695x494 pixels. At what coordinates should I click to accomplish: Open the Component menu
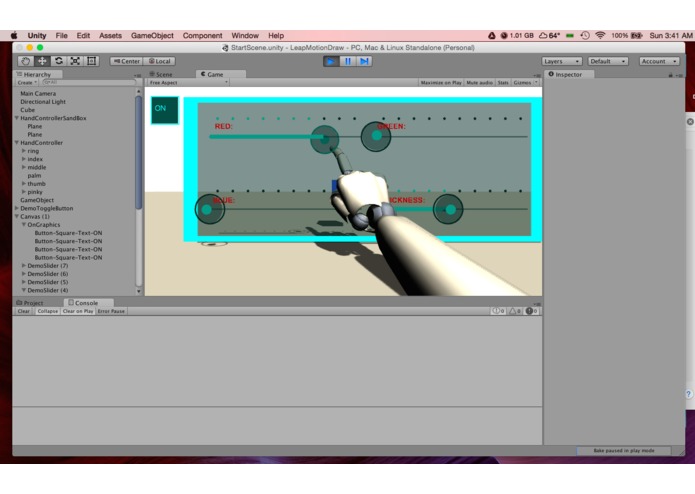(203, 35)
